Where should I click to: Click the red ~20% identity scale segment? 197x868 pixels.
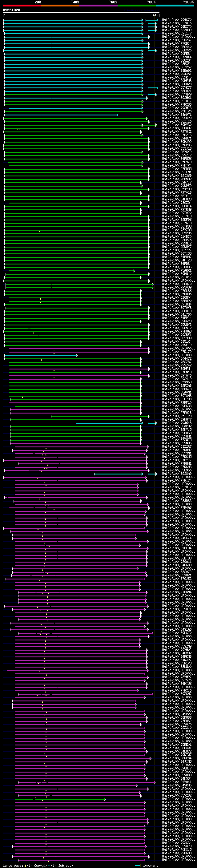click(x=22, y=6)
